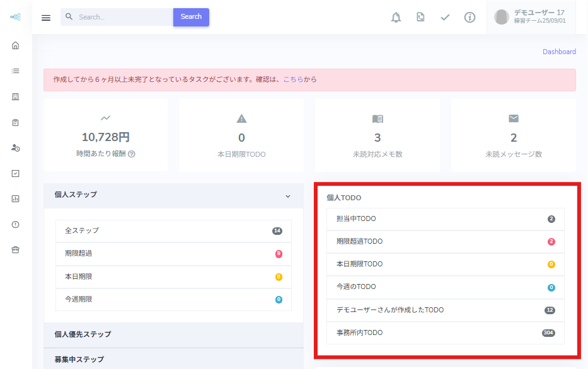
Task: Expand the 個人優先ステップ section
Action: [x=83, y=334]
